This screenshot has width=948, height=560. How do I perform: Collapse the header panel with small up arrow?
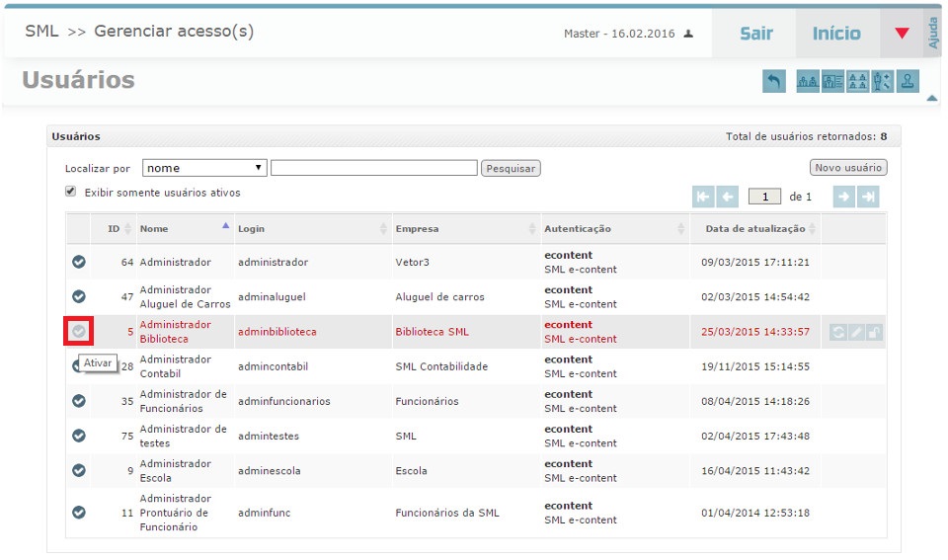(x=931, y=98)
